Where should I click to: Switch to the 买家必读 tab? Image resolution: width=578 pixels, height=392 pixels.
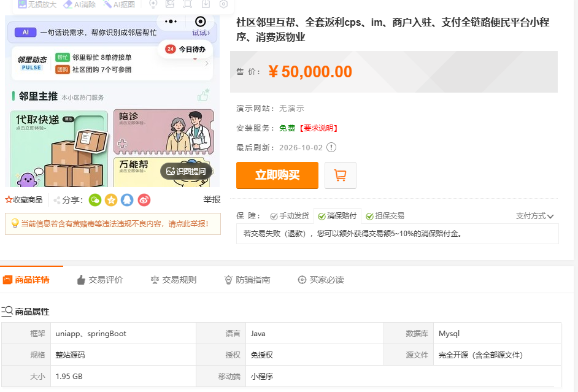coord(321,280)
